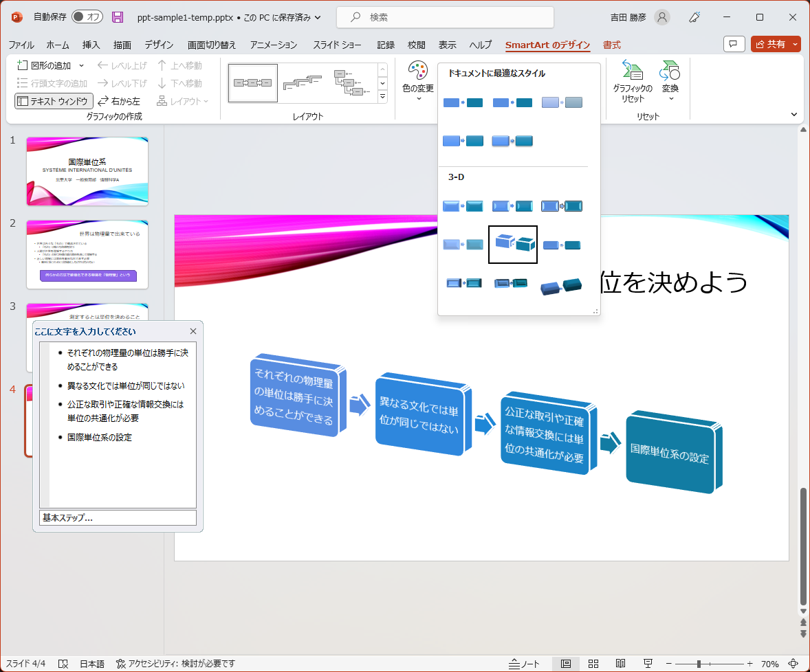Viewport: 810px width, 672px height.
Task: Click the ノート notes button
Action: [x=524, y=664]
